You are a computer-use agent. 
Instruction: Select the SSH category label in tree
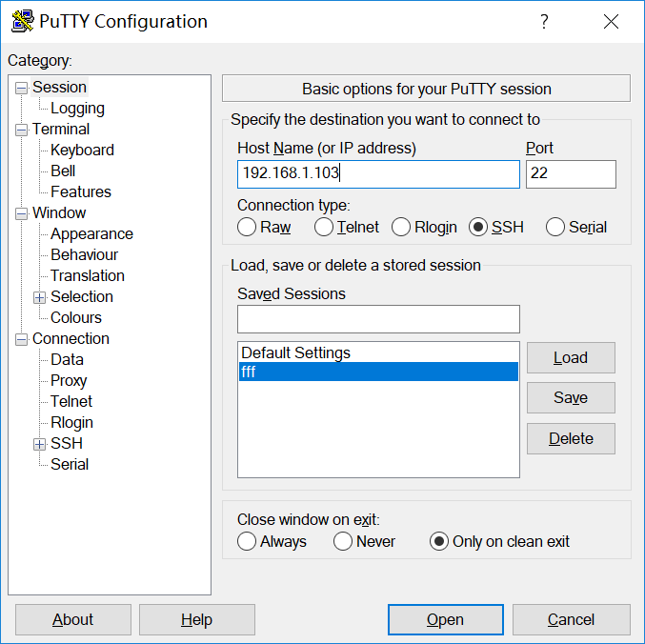point(67,444)
